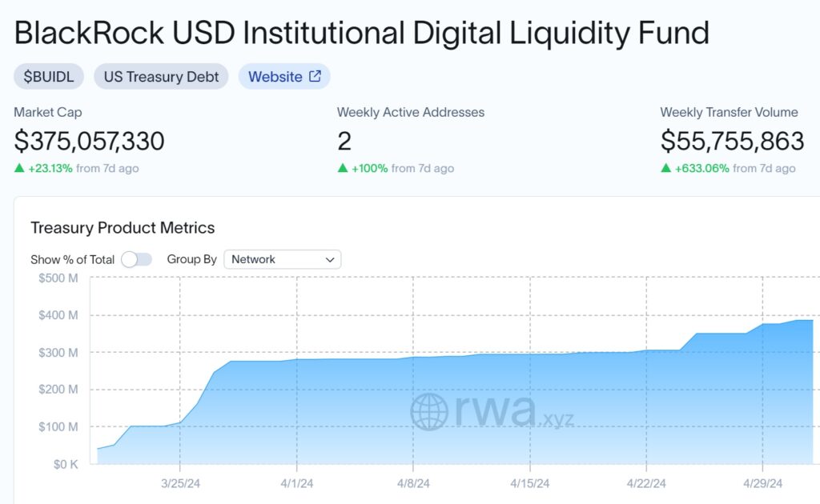Click the Treasury Product Metrics heading
This screenshot has height=504, width=820.
point(123,228)
